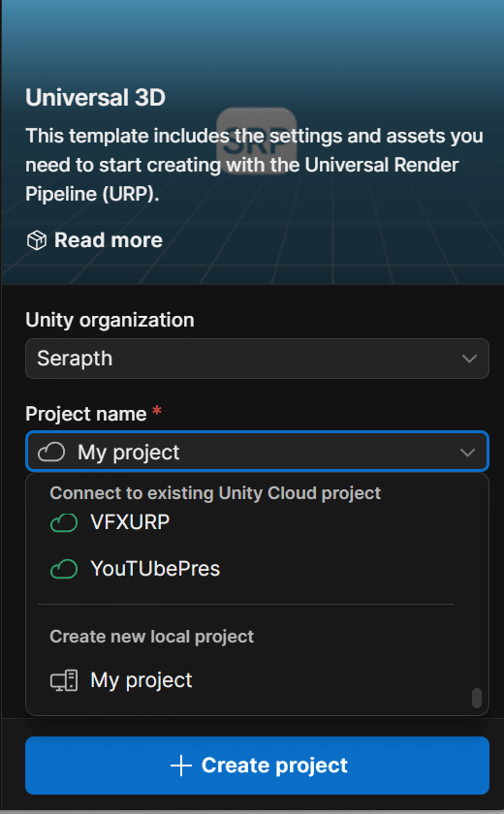Image resolution: width=504 pixels, height=814 pixels.
Task: Select the VFXURP cloud project
Action: coord(130,522)
